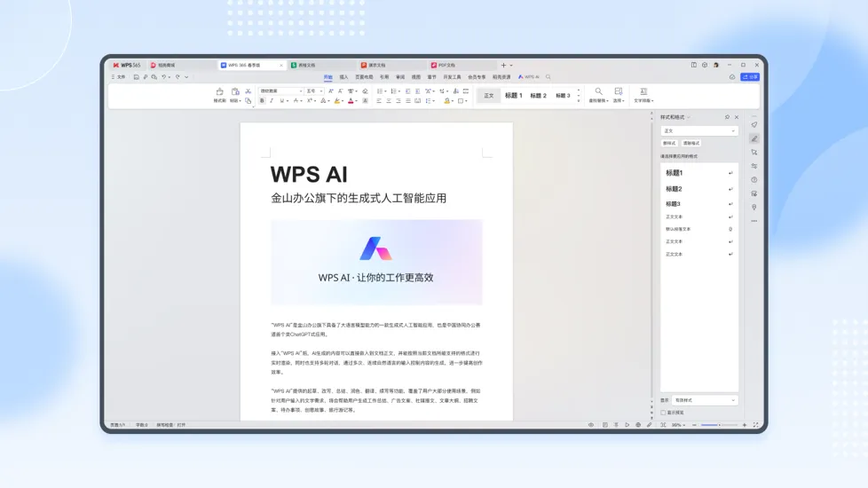Click the zoom slider in status bar
Image resolution: width=868 pixels, height=488 pixels.
click(x=719, y=425)
